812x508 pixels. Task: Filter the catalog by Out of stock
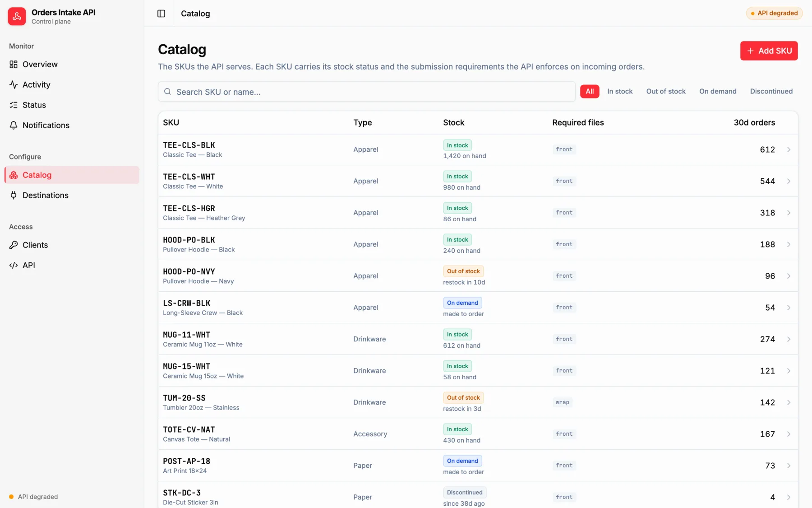pyautogui.click(x=666, y=91)
